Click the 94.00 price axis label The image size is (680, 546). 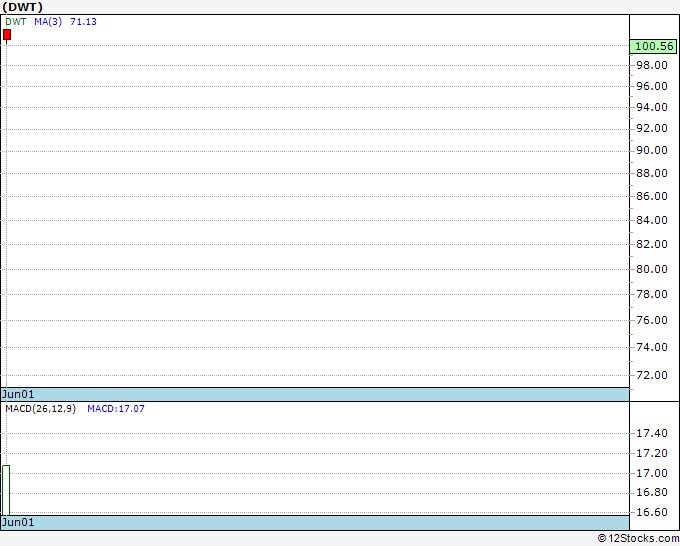pyautogui.click(x=652, y=107)
